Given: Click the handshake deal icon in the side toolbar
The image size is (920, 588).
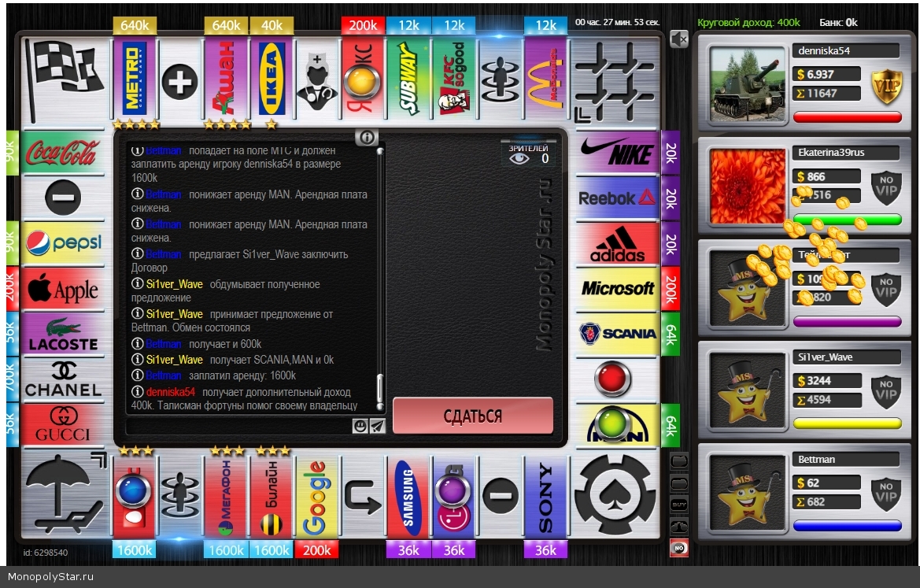Looking at the screenshot, I should 679,527.
